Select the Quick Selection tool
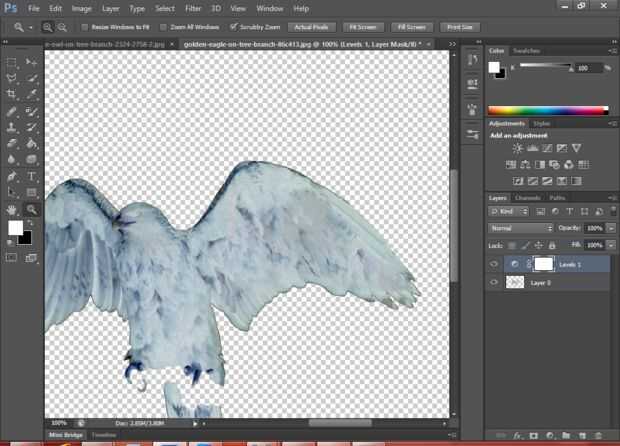Image resolution: width=620 pixels, height=446 pixels. pos(31,77)
